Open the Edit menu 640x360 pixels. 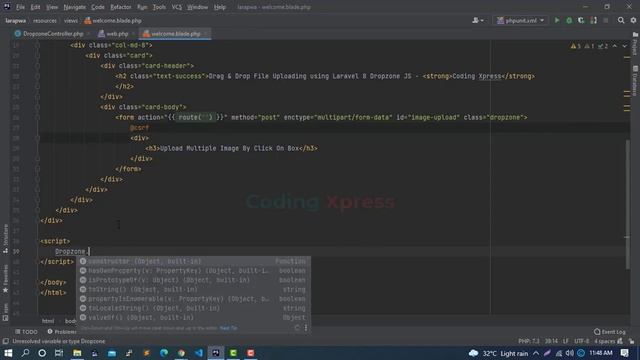coord(36,7)
